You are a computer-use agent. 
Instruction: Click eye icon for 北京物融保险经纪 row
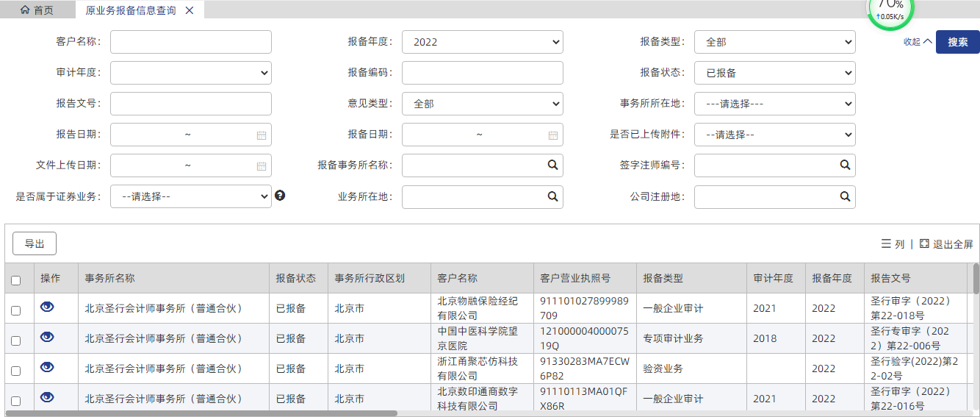(x=47, y=307)
